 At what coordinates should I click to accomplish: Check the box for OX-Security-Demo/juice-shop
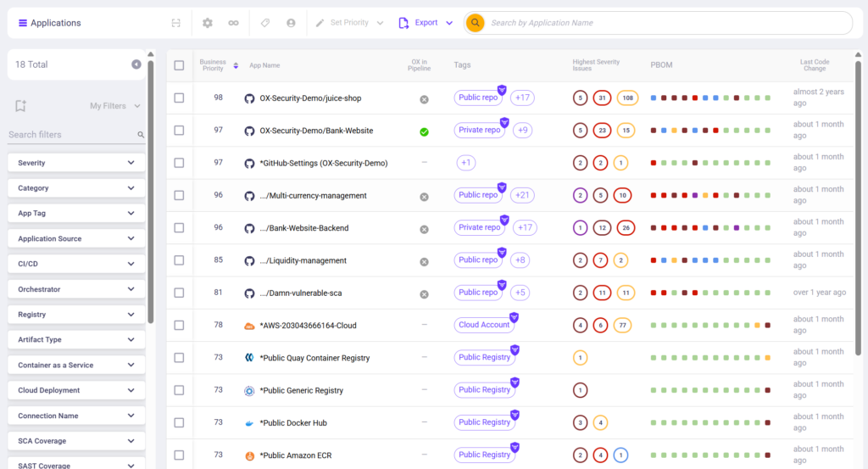pos(179,98)
